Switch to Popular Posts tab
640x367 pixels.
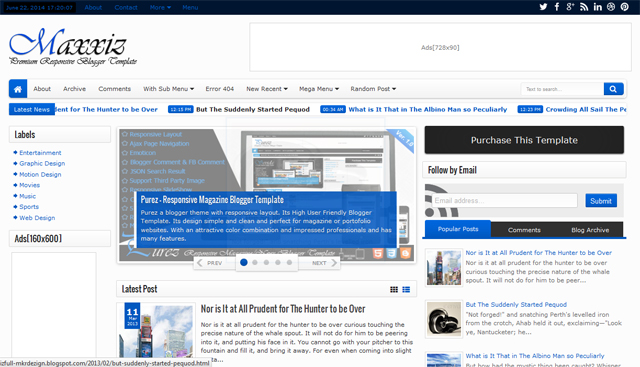click(x=458, y=229)
